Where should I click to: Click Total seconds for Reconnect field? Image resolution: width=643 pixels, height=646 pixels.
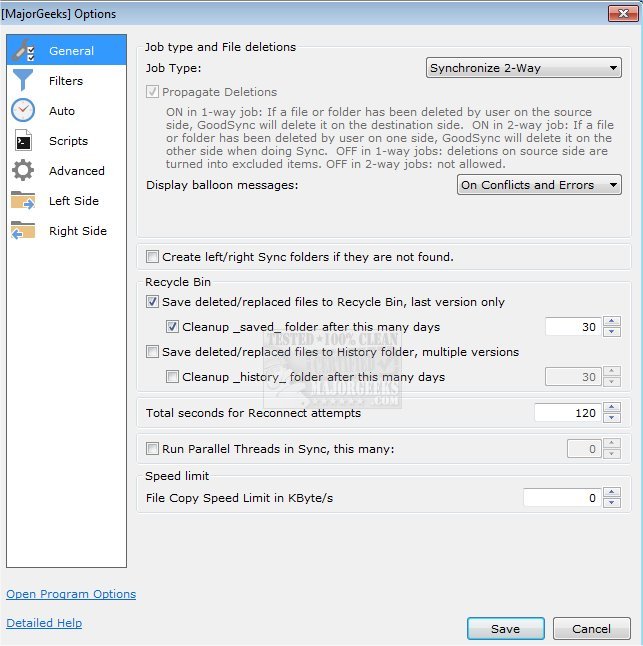click(568, 413)
